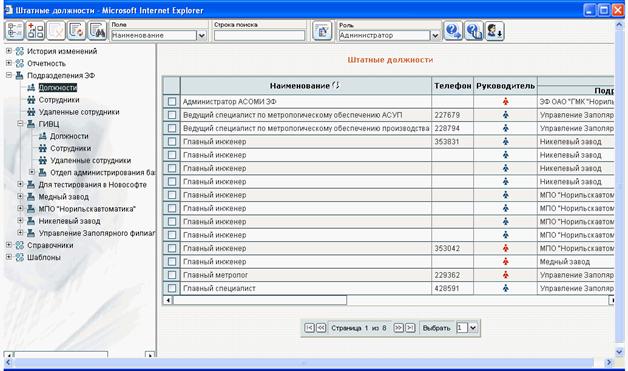Click manager icon in phone 353042 row
The image size is (628, 371).
point(505,248)
